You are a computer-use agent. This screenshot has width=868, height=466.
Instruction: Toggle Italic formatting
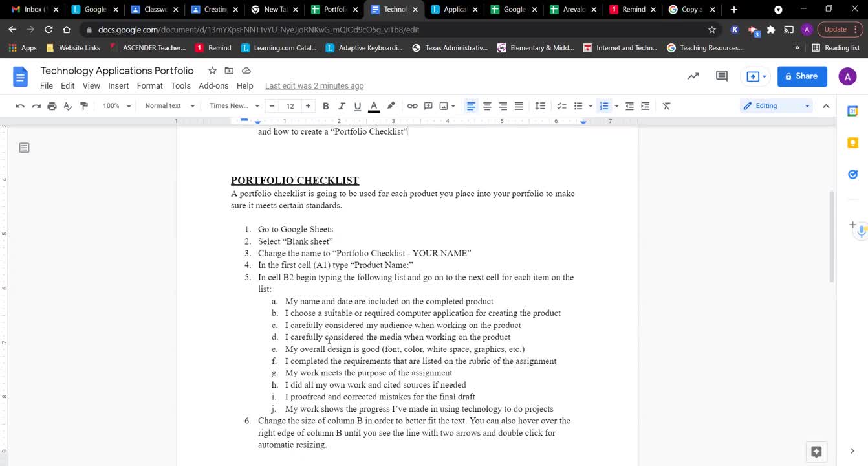[x=342, y=106]
